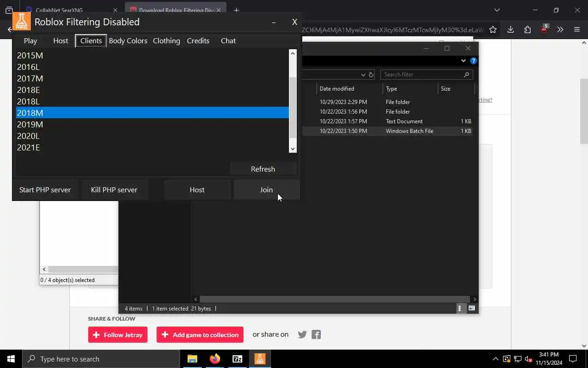Show hidden tray icons chevron

coord(495,359)
